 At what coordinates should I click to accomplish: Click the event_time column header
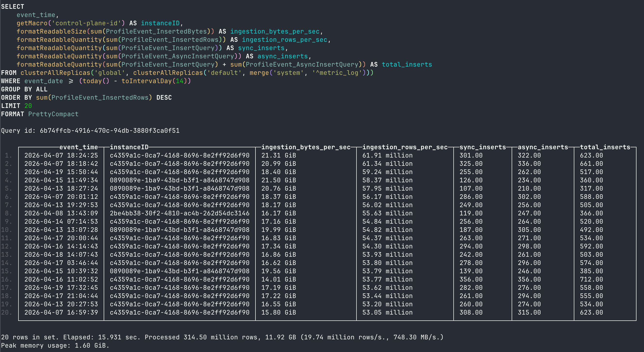78,147
